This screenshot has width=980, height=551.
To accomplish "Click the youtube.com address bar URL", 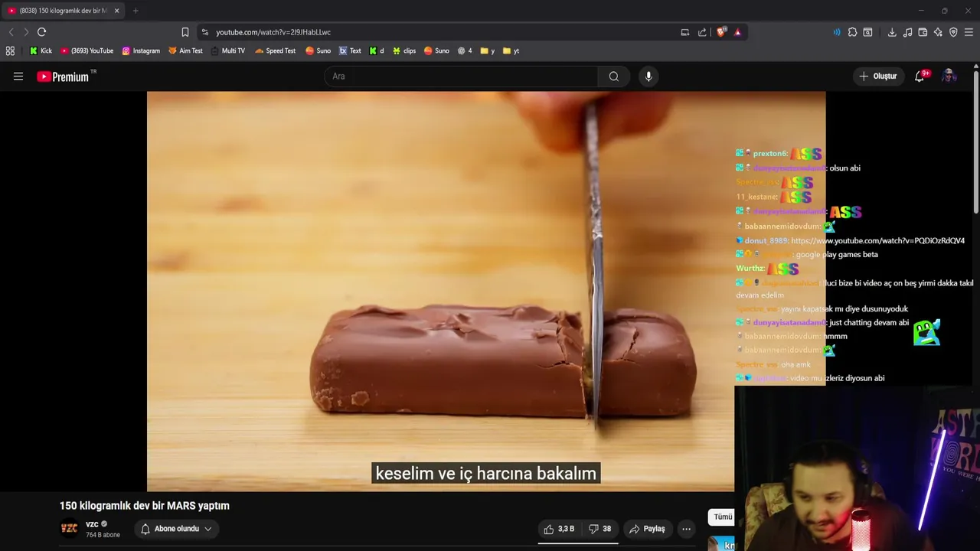I will point(273,32).
